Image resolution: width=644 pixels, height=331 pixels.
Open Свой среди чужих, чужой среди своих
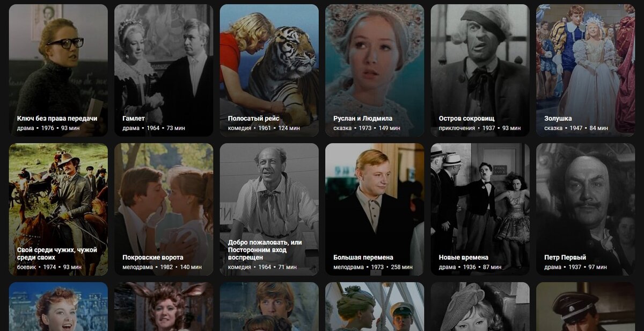point(58,210)
